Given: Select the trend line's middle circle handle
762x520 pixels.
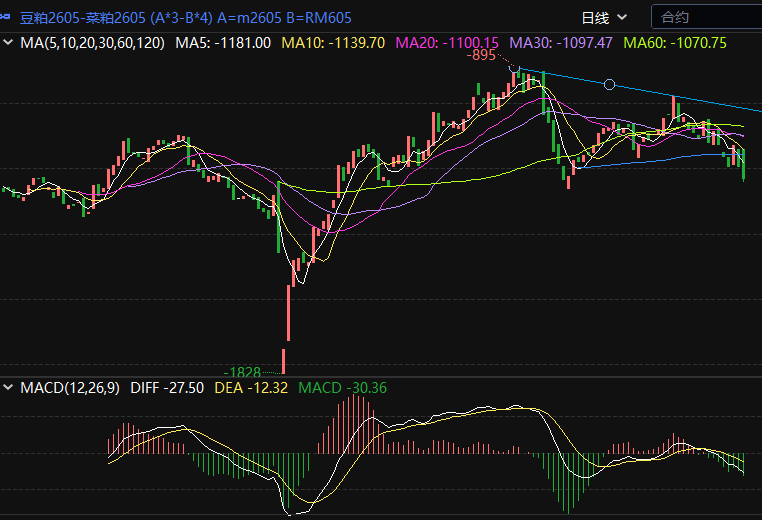Looking at the screenshot, I should (610, 85).
